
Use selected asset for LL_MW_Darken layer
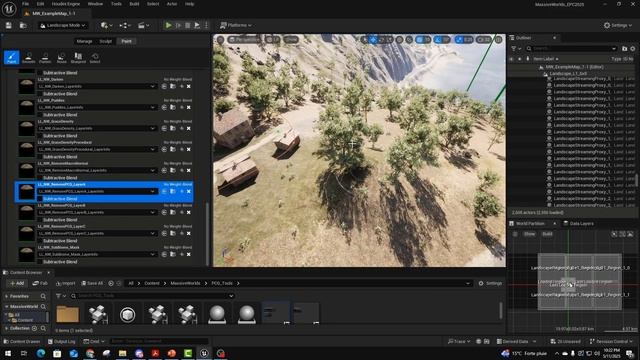click(x=164, y=87)
